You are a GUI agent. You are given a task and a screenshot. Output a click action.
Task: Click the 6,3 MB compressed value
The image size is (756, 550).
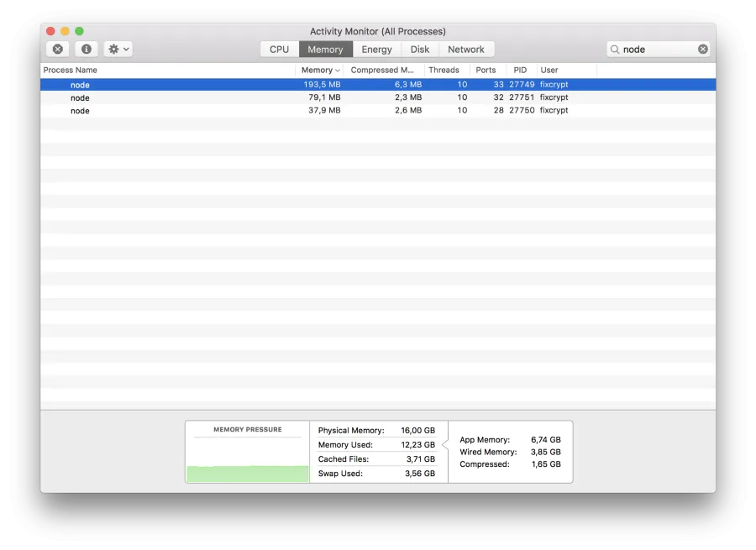click(x=408, y=84)
